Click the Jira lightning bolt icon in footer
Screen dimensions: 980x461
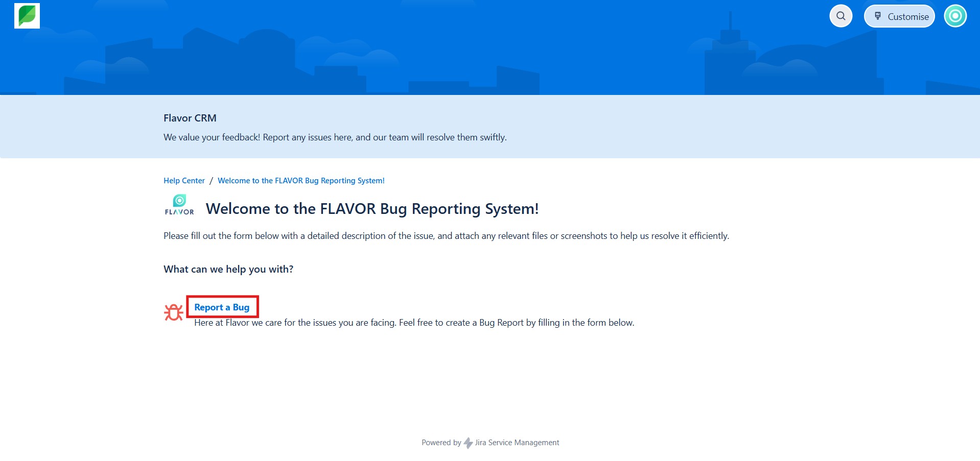[x=468, y=443]
